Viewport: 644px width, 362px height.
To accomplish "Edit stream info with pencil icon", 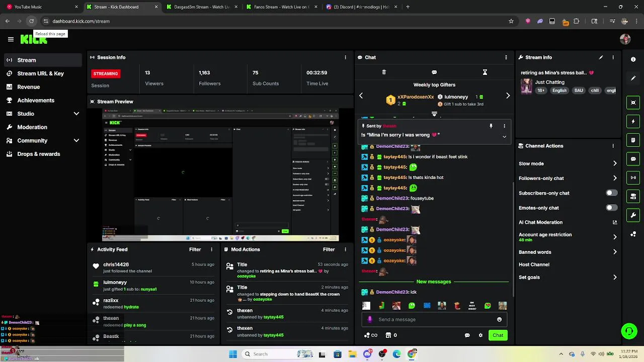I will coord(601,57).
